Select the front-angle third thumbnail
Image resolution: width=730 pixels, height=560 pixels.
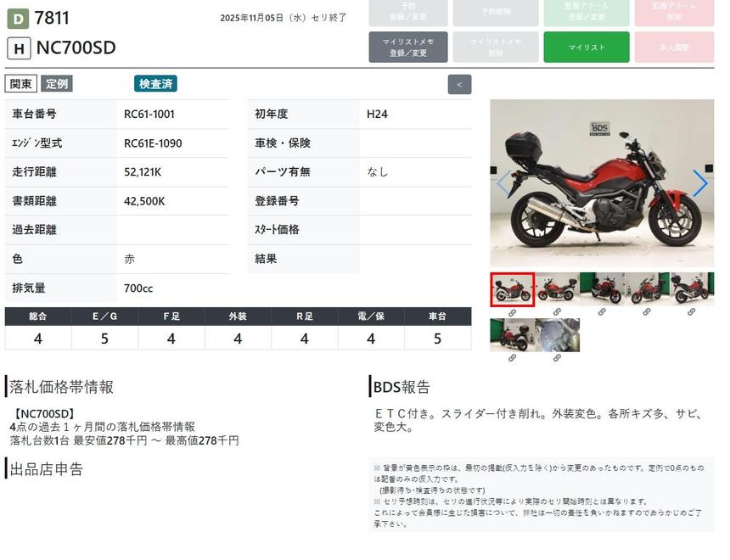pos(602,289)
